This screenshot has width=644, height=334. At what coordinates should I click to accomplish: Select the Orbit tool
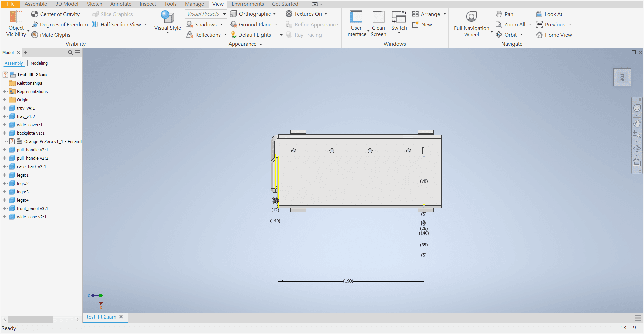[509, 34]
